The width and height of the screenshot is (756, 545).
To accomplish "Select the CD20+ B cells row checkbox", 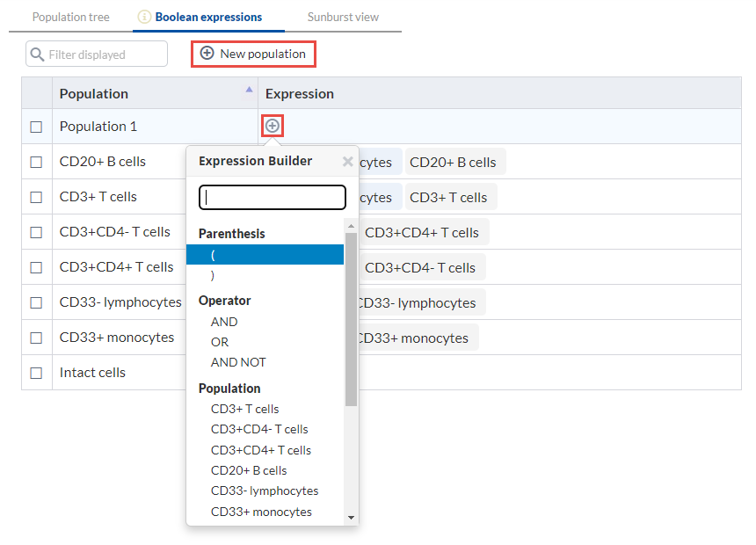I will coord(36,162).
